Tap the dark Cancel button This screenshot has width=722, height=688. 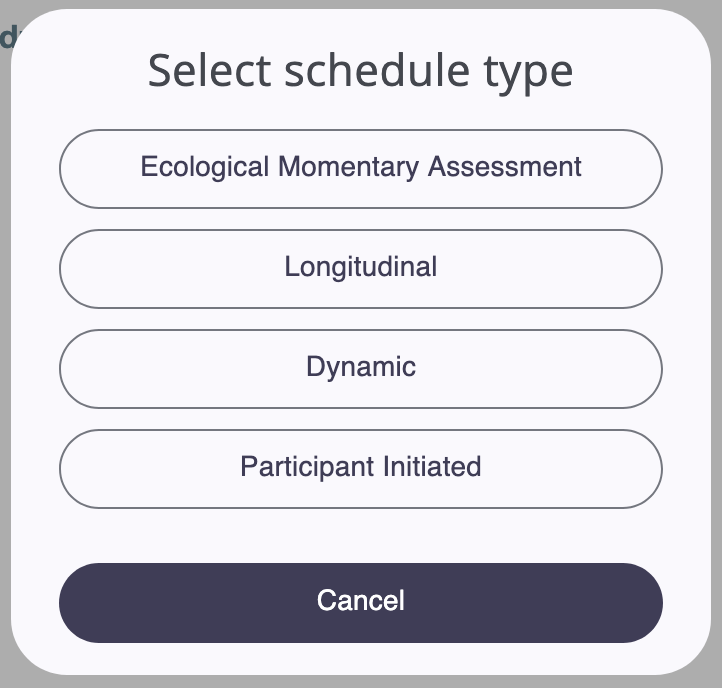click(x=361, y=602)
